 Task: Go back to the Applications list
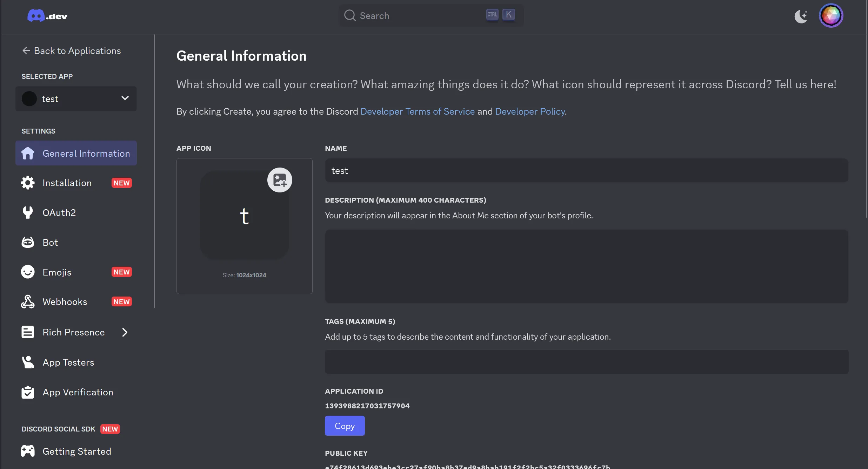coord(72,50)
